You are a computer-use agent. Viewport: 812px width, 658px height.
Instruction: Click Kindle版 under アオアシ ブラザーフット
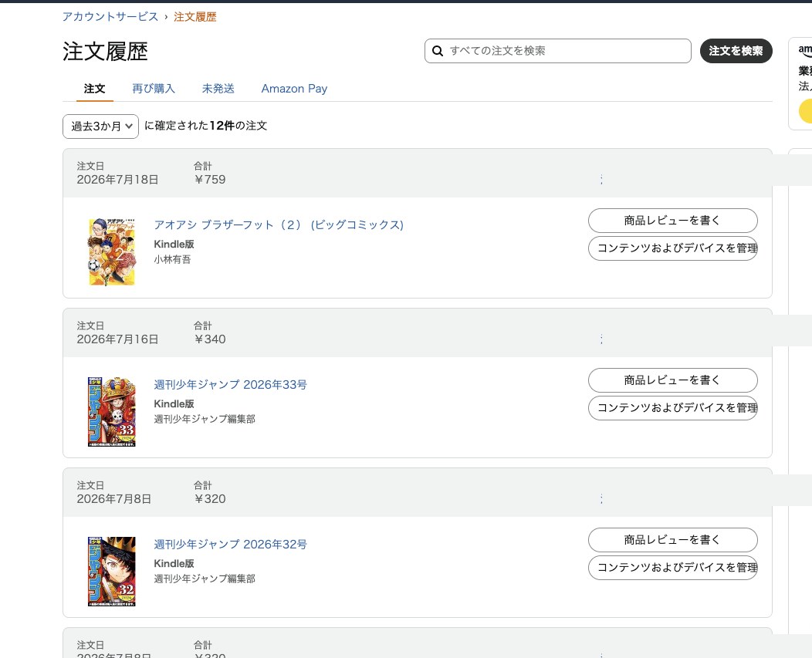pyautogui.click(x=174, y=245)
